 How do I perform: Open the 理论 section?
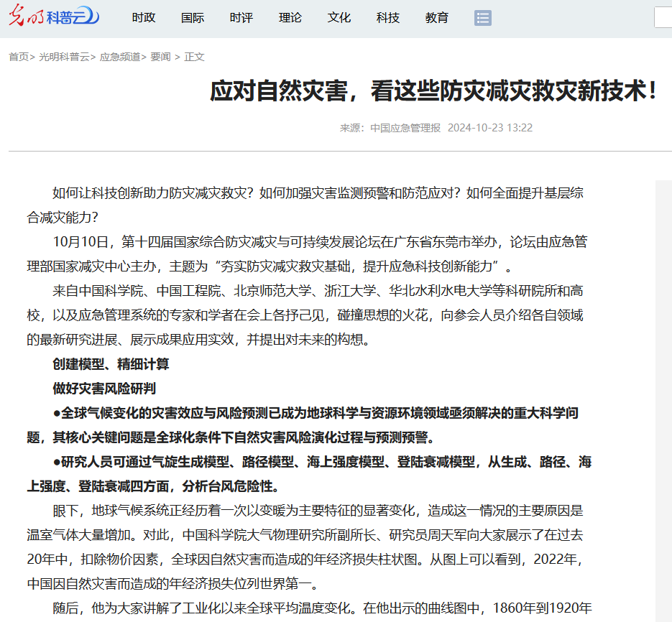[x=290, y=18]
